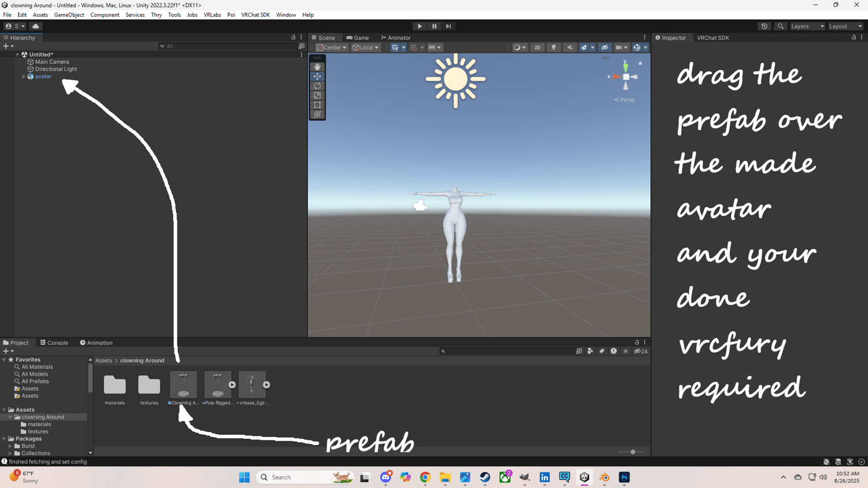Toggle the Hierarchy panel lock
Screen dimensions: 868x488
point(293,38)
